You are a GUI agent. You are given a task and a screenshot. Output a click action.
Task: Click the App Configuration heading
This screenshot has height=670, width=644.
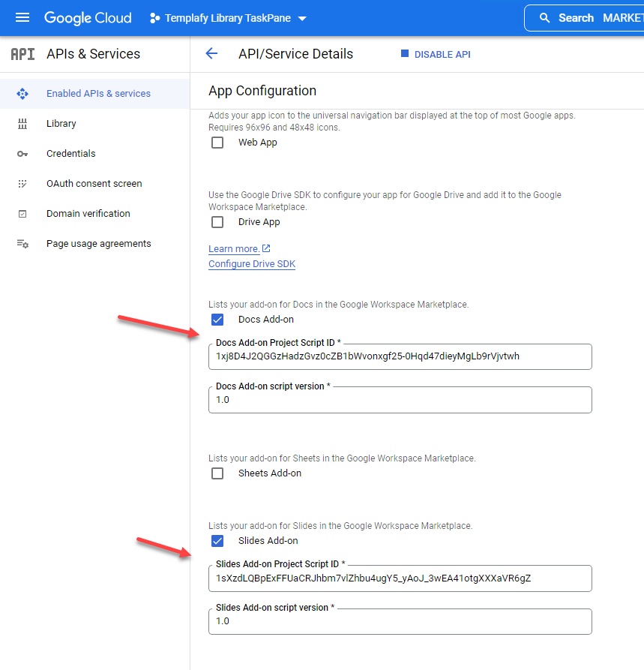pyautogui.click(x=262, y=91)
